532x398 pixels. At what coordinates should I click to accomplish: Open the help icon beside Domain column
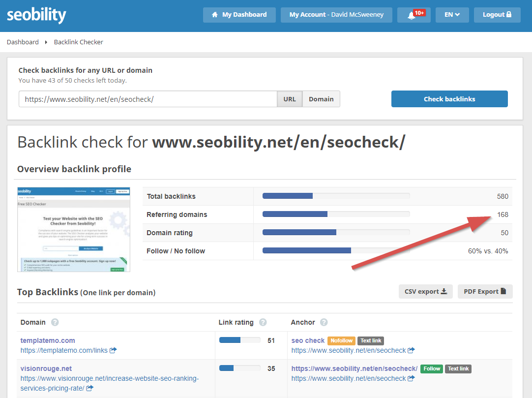click(54, 322)
